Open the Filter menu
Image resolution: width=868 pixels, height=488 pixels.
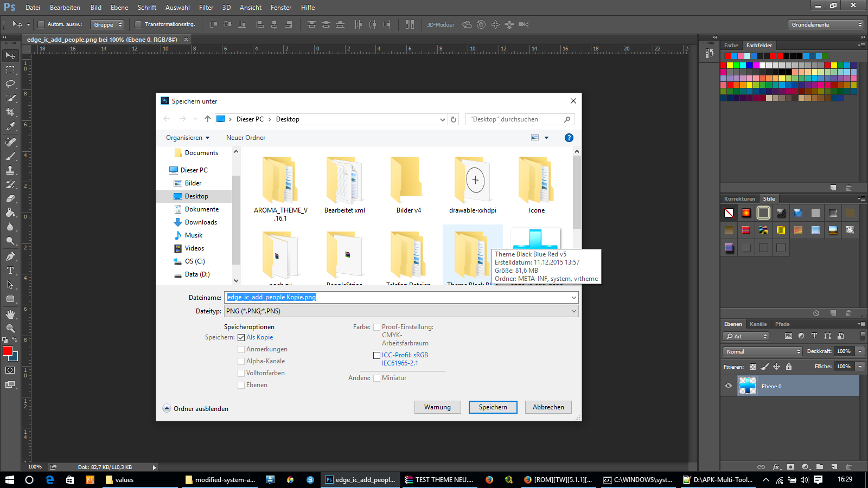tap(206, 8)
